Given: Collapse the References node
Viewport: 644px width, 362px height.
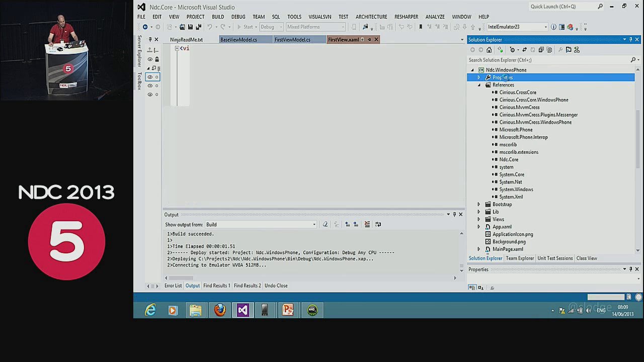Looking at the screenshot, I should pyautogui.click(x=479, y=85).
